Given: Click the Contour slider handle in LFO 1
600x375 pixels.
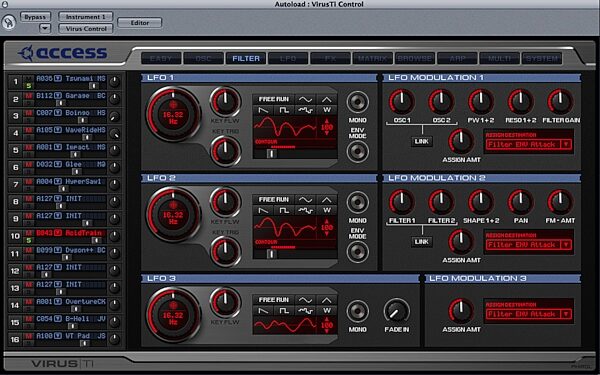Looking at the screenshot, I should tap(271, 153).
